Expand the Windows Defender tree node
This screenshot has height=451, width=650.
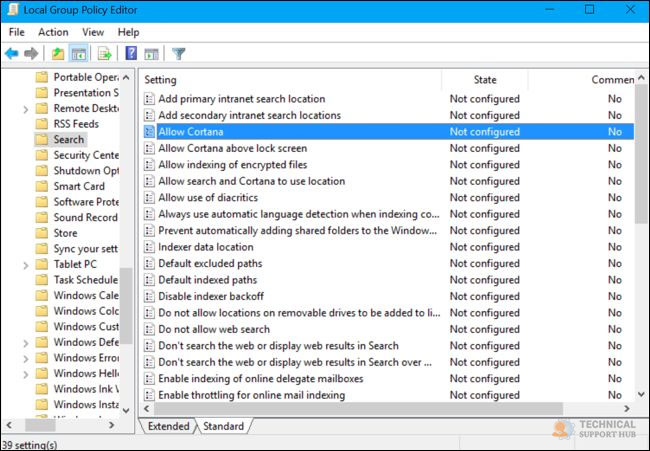[26, 343]
